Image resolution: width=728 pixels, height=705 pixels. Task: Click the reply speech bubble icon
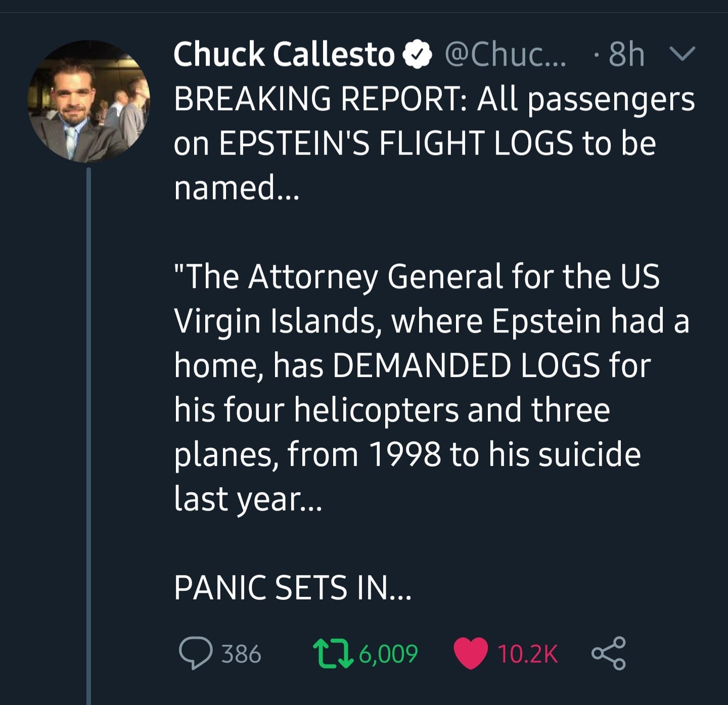[195, 653]
